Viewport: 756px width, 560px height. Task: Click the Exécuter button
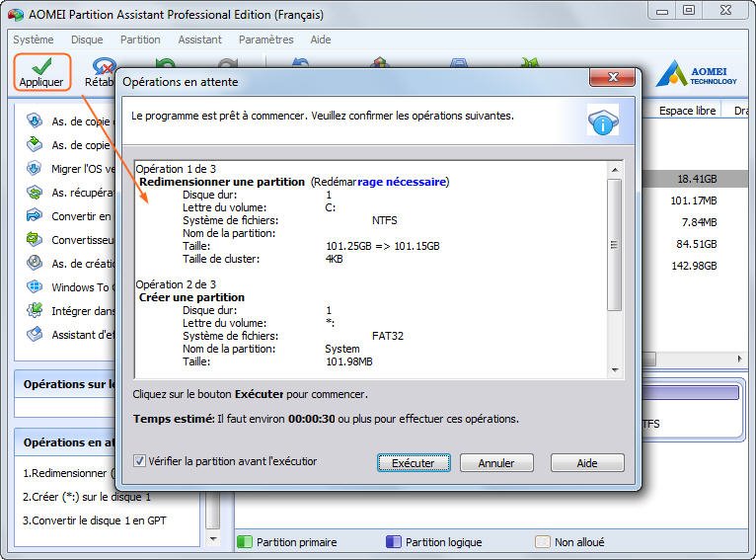click(x=414, y=463)
